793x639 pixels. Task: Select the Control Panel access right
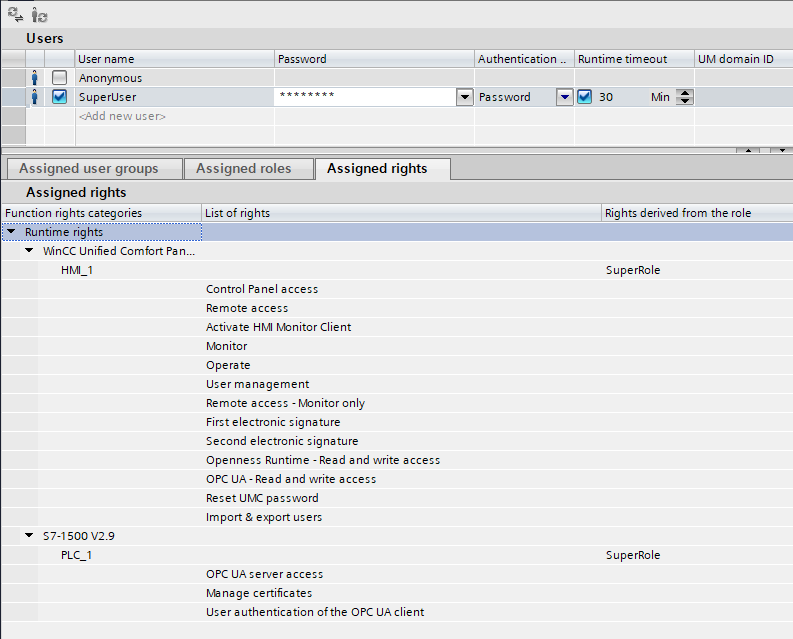[x=262, y=289]
